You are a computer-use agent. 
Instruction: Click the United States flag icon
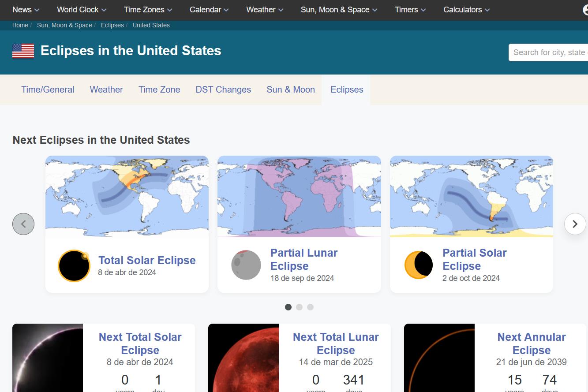point(23,51)
